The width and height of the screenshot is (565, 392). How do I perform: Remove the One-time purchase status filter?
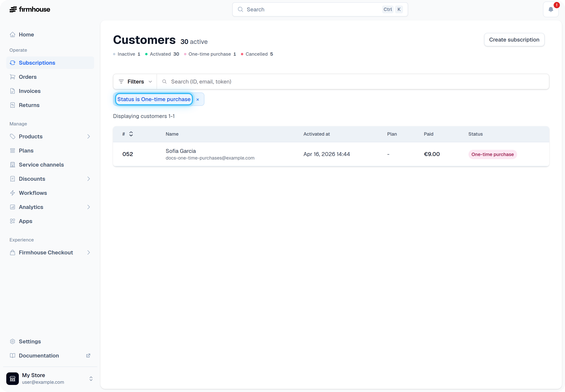198,100
